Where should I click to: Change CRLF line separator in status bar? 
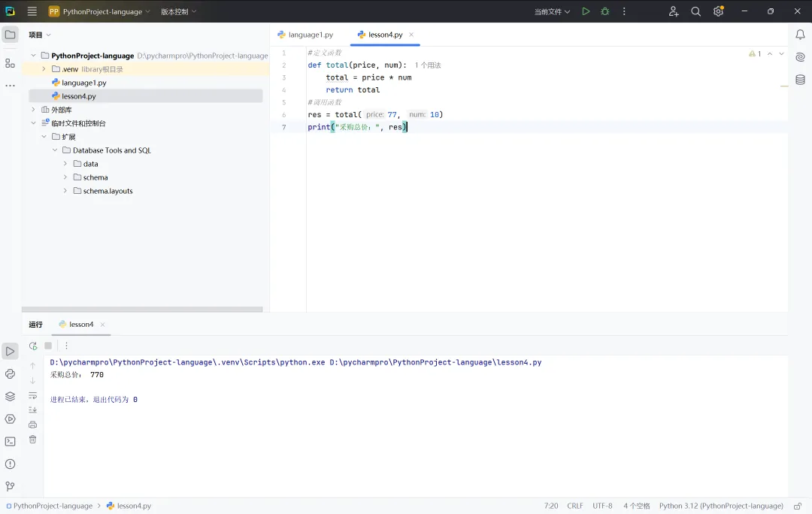pyautogui.click(x=575, y=506)
